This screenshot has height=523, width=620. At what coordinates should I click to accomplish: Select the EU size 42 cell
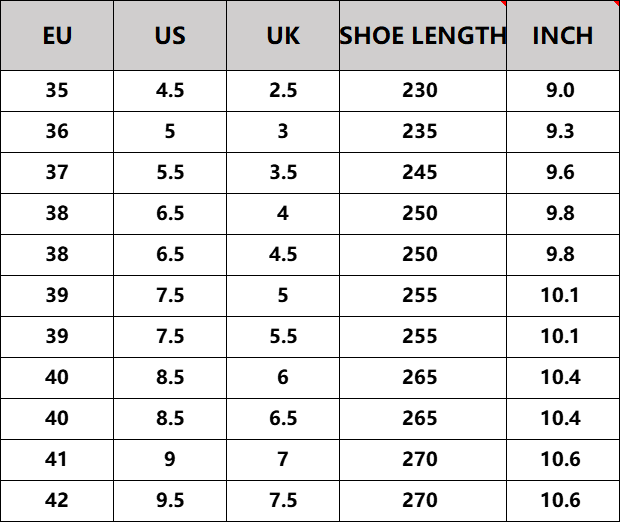57,500
